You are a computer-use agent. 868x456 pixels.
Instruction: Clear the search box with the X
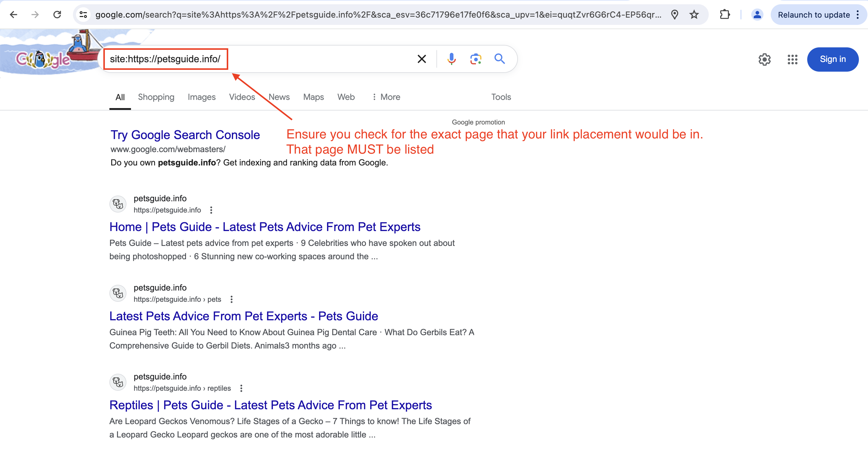(422, 59)
